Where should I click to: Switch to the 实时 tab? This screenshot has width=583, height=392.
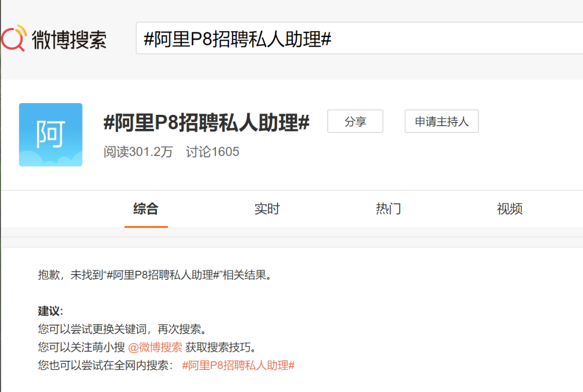click(x=267, y=209)
